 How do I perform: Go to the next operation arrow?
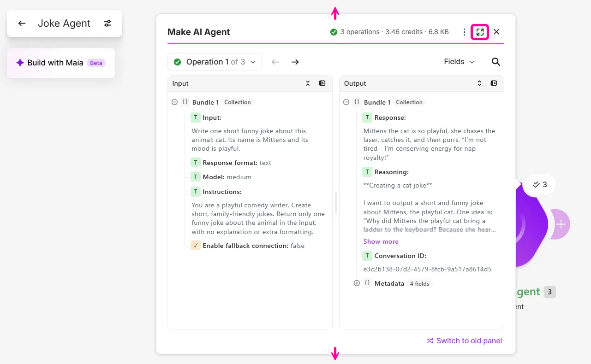[295, 62]
